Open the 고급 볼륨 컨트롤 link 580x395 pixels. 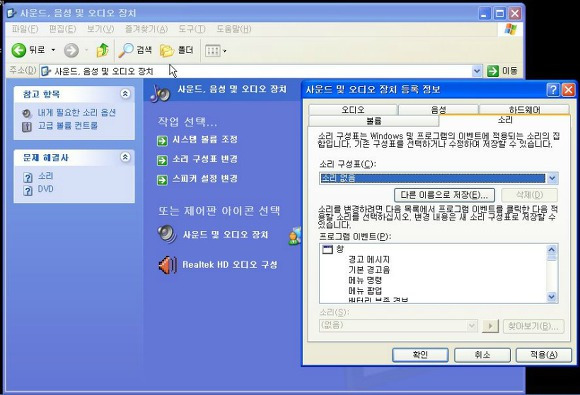(68, 126)
